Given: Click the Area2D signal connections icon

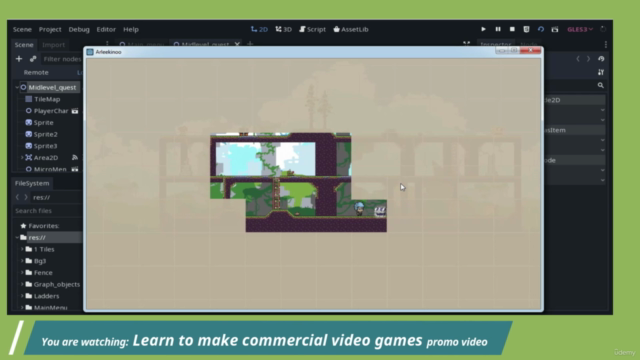Looking at the screenshot, I should click(75, 158).
